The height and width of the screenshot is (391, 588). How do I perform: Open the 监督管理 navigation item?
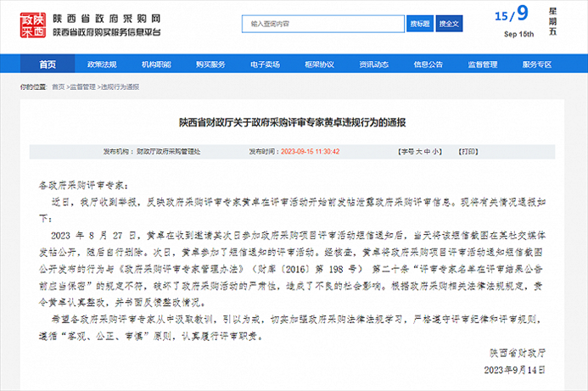pyautogui.click(x=482, y=64)
